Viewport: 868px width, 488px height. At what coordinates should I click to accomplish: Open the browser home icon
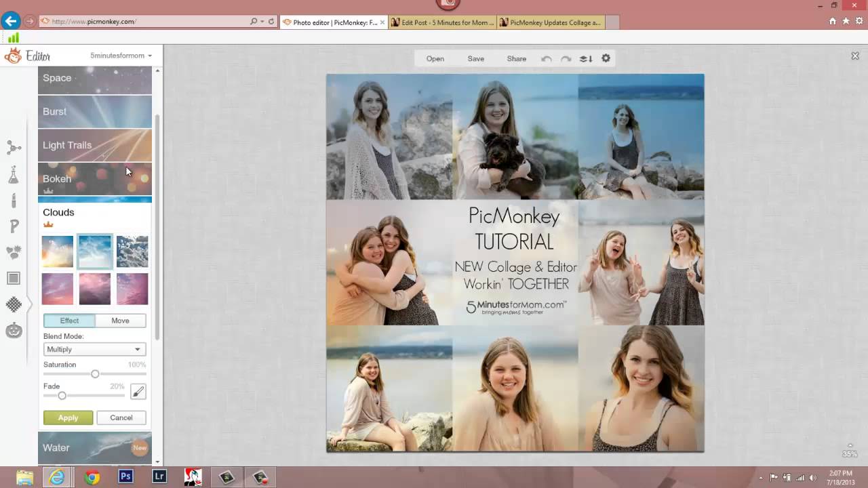click(x=833, y=21)
